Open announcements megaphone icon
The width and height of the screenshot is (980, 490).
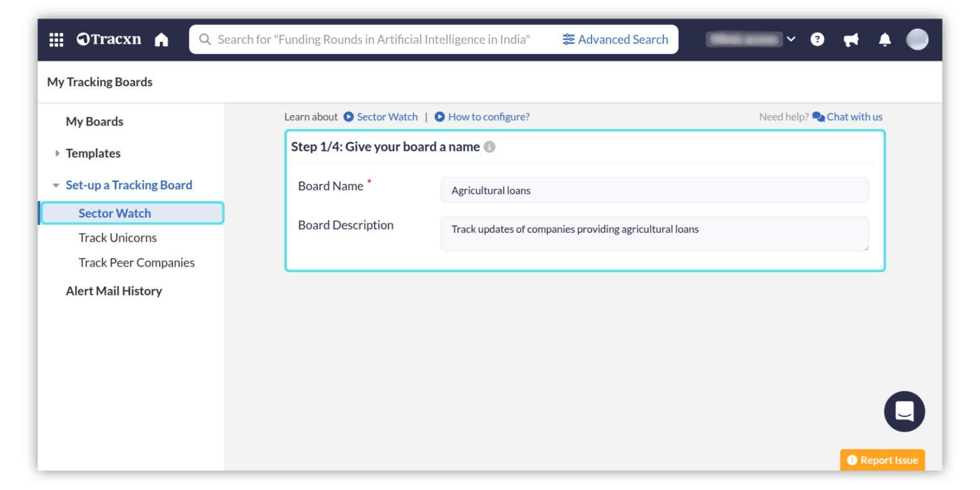coord(851,40)
